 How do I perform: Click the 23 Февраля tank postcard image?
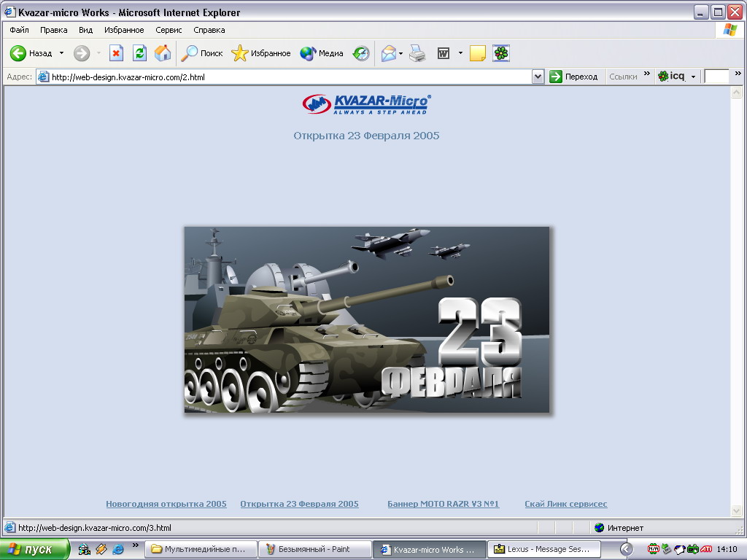coord(367,320)
